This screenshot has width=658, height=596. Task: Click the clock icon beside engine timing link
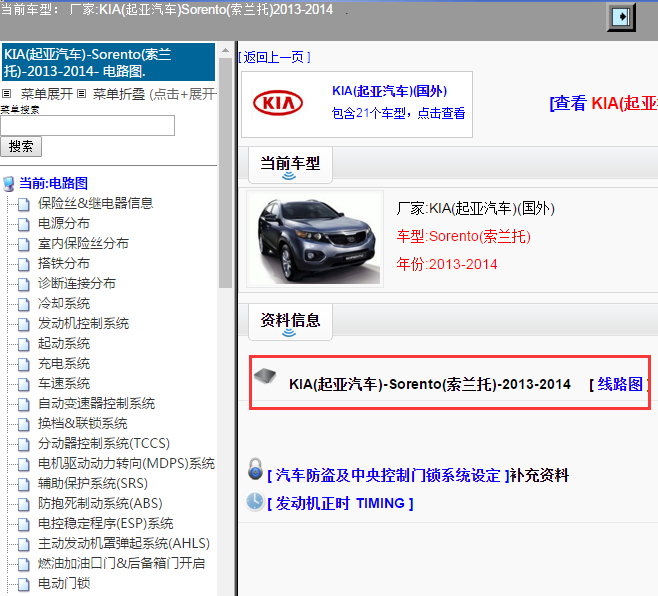pos(255,502)
